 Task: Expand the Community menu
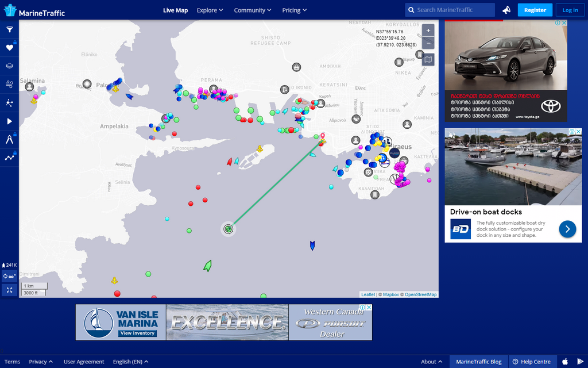coord(253,10)
